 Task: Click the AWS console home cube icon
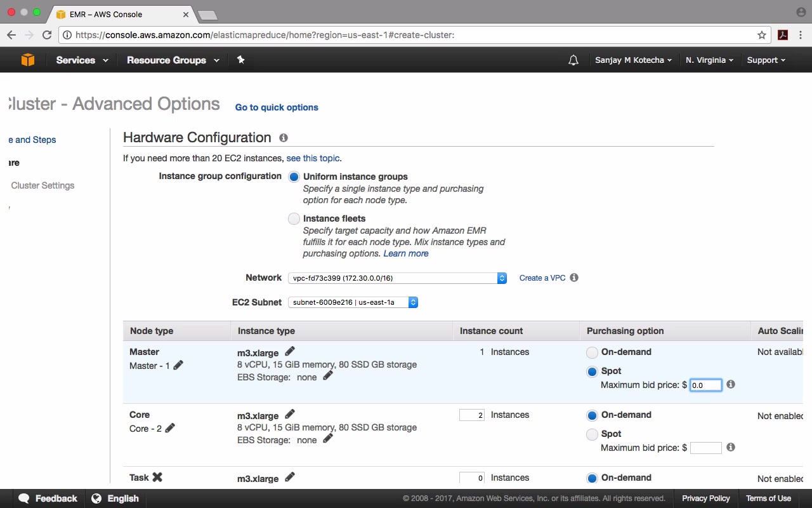pos(27,60)
